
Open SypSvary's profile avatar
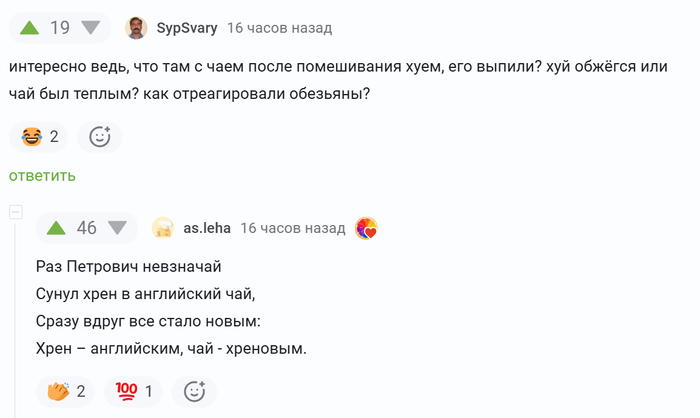pos(136,28)
